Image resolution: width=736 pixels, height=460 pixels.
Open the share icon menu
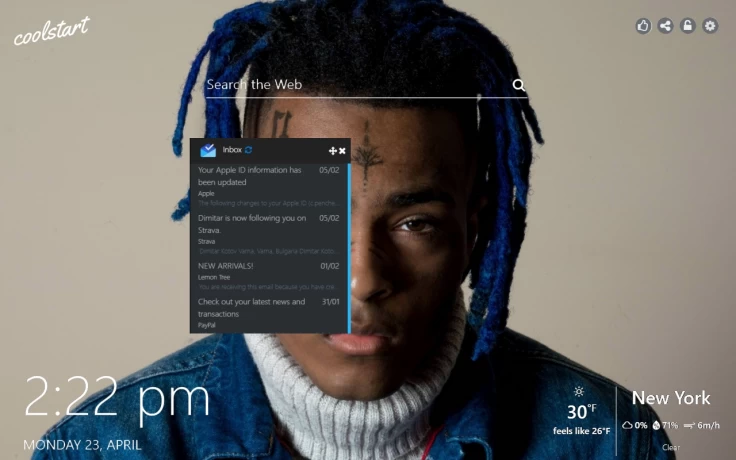coord(665,25)
